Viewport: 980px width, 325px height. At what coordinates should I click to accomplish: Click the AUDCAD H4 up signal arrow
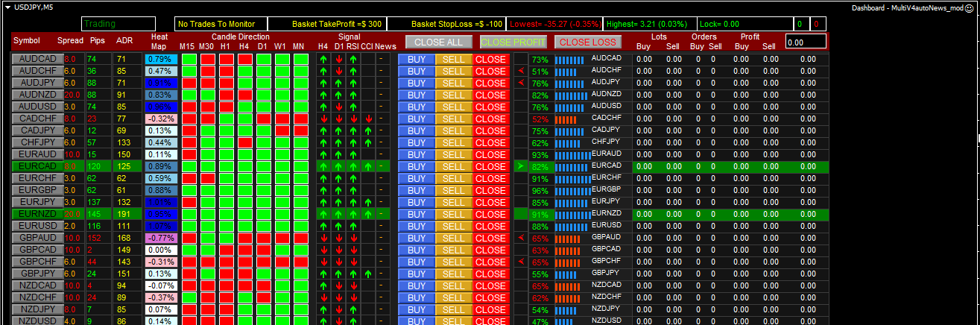click(323, 59)
